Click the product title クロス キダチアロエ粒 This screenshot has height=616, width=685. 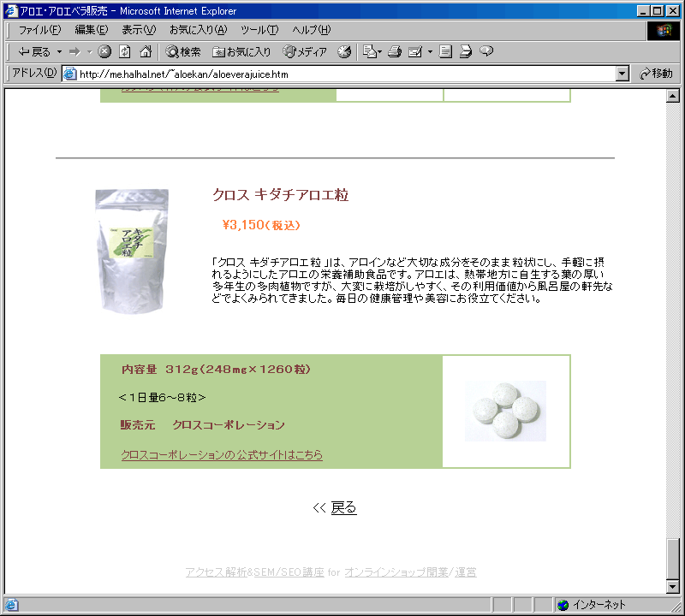(x=281, y=195)
